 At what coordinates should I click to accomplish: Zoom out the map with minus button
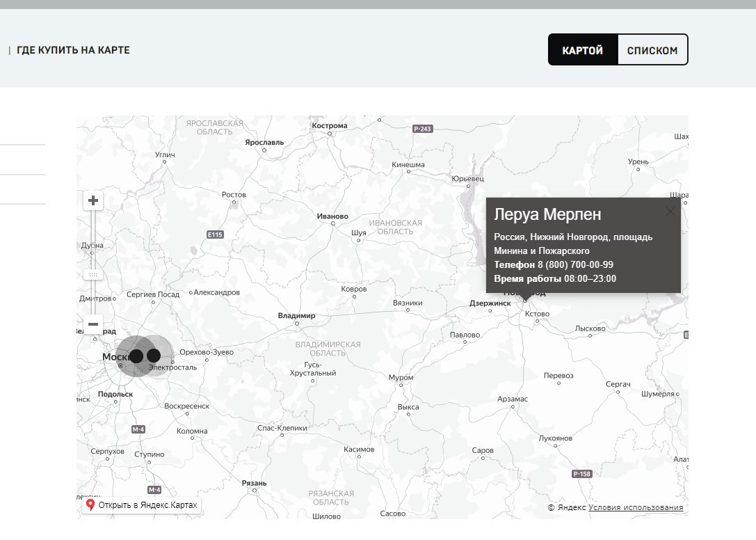click(93, 324)
